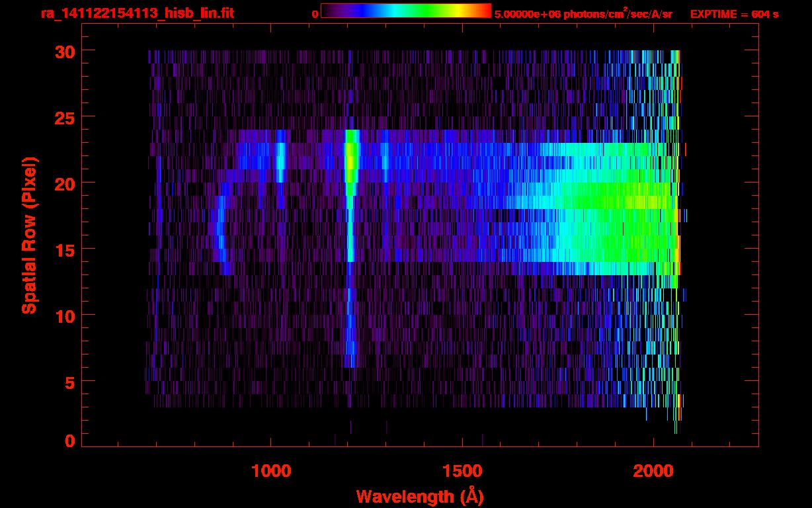
Task: Click the y-axis tick label 10
Action: pyautogui.click(x=63, y=316)
